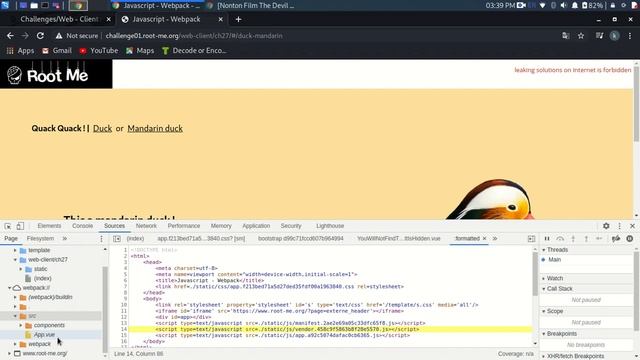Expand the www.root-me.org frame node

9,353
